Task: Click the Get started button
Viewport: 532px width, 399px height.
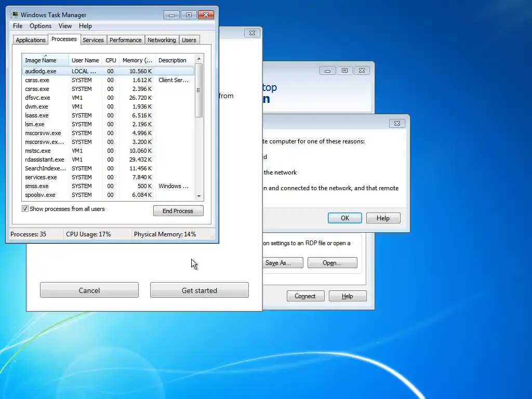Action: (199, 290)
